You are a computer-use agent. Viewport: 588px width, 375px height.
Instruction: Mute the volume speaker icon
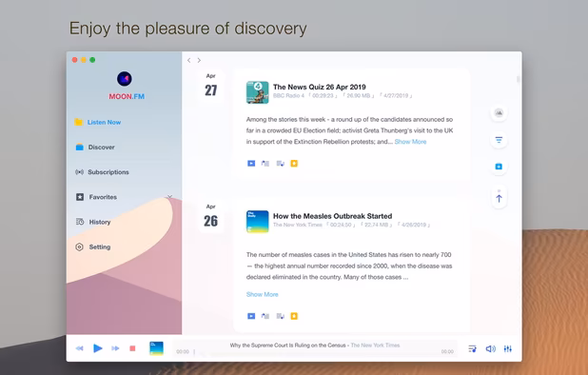click(491, 349)
